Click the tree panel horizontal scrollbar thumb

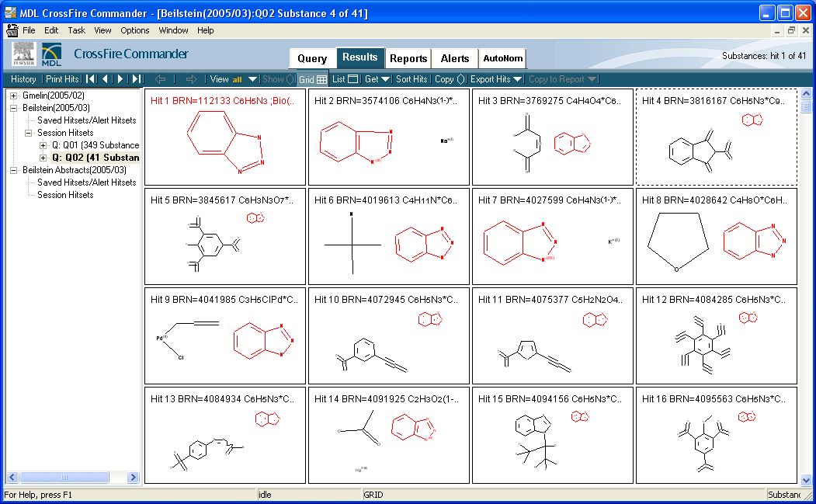click(64, 477)
